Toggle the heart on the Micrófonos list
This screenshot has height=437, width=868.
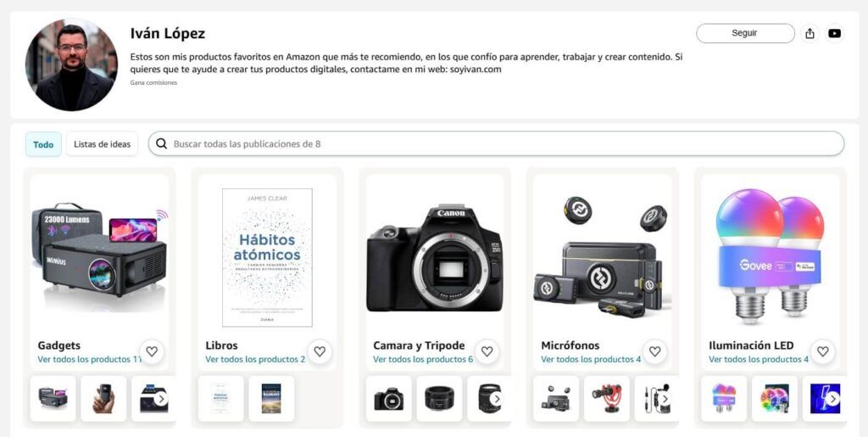(x=655, y=351)
